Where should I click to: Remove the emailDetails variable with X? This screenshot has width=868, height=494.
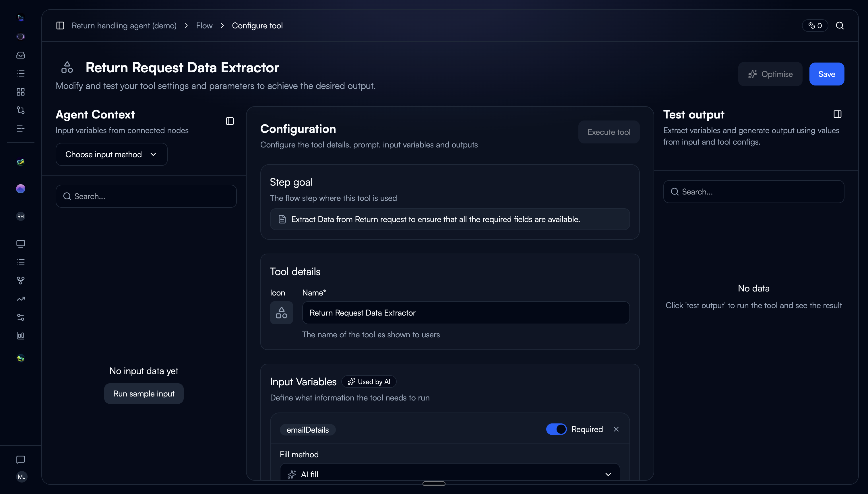coord(616,429)
